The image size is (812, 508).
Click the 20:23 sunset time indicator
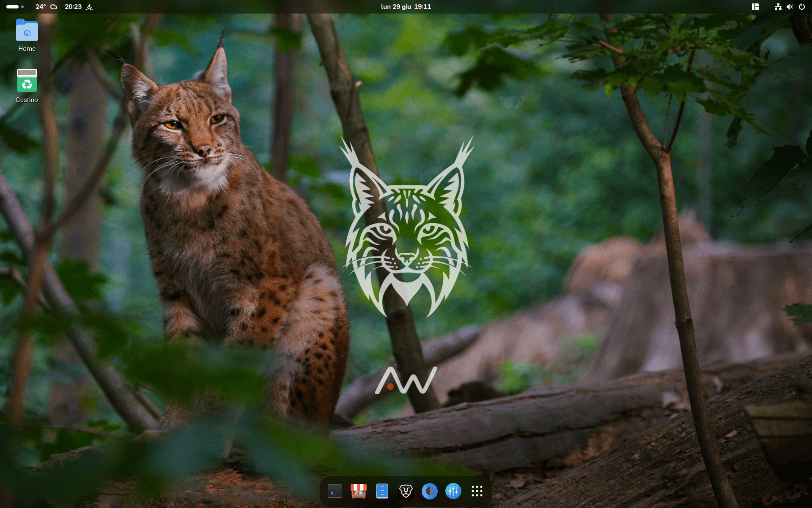coord(78,7)
